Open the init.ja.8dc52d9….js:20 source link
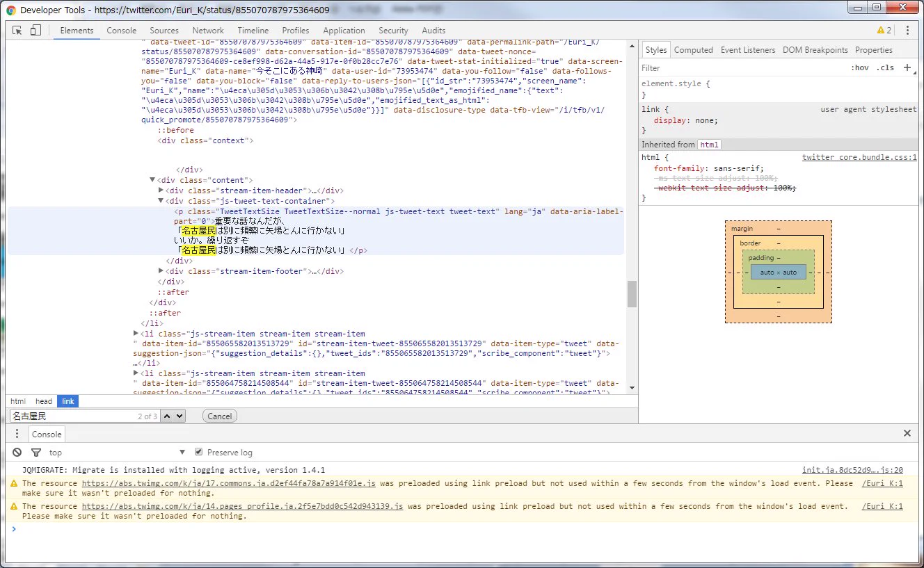The height and width of the screenshot is (568, 924). coord(852,470)
